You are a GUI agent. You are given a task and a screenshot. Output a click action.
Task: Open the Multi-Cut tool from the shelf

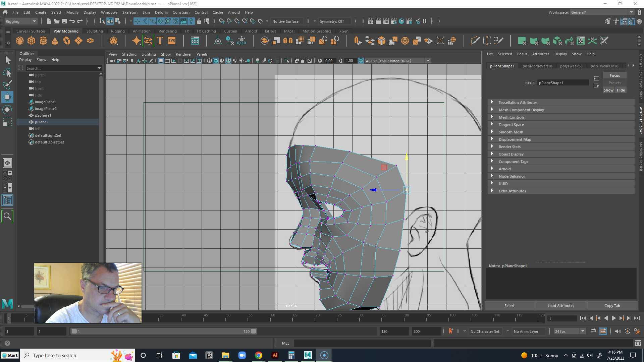[475, 40]
